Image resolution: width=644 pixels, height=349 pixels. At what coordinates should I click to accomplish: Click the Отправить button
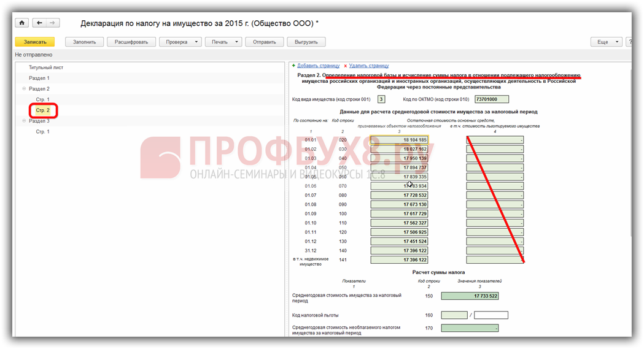coord(264,42)
